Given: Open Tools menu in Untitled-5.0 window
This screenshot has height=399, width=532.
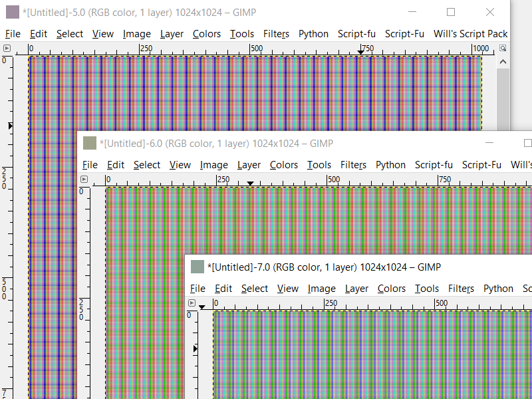Looking at the screenshot, I should (x=242, y=34).
